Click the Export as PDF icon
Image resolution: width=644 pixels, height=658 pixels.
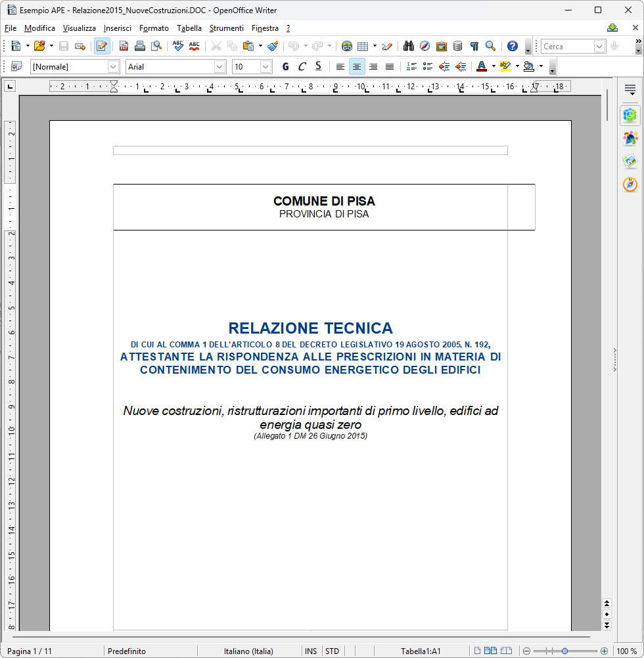click(124, 46)
